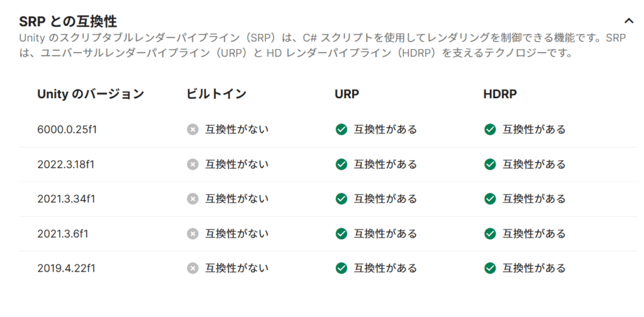Viewport: 644px width, 317px height.
Task: Click the 6000.0.25f1 version text
Action: tap(67, 130)
